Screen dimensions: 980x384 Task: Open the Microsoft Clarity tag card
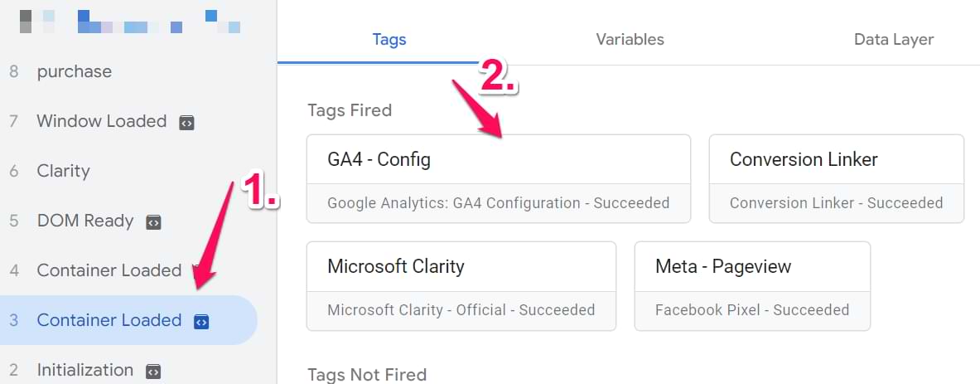(x=461, y=285)
